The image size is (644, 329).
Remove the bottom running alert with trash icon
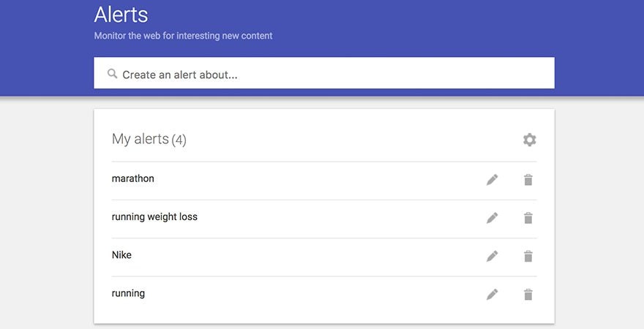[x=528, y=294]
